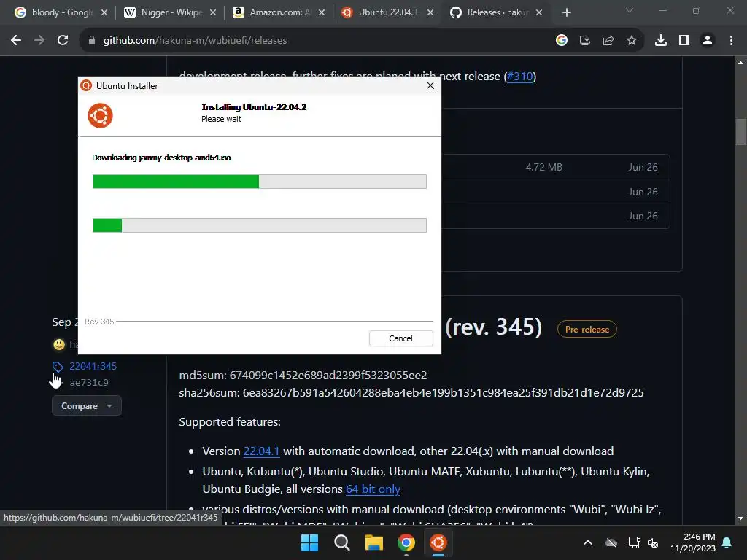Open File Explorer from the taskbar
Image resolution: width=747 pixels, height=560 pixels.
(x=374, y=542)
